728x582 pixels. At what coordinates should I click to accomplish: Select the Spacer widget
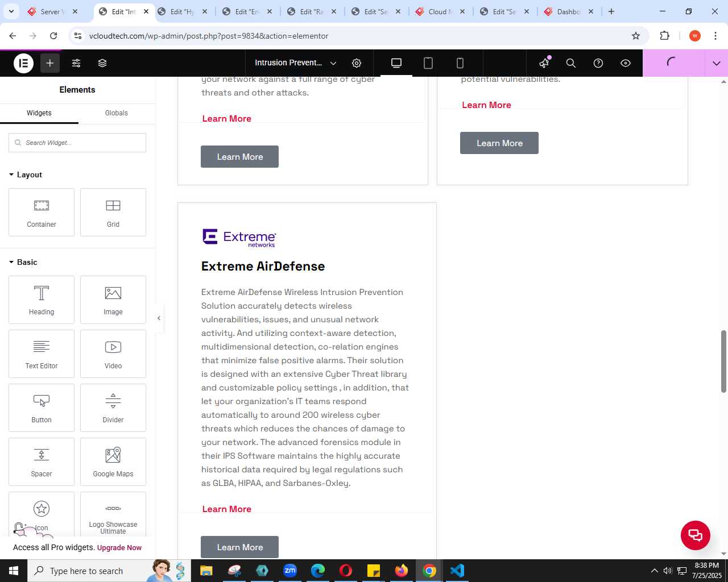coord(42,462)
